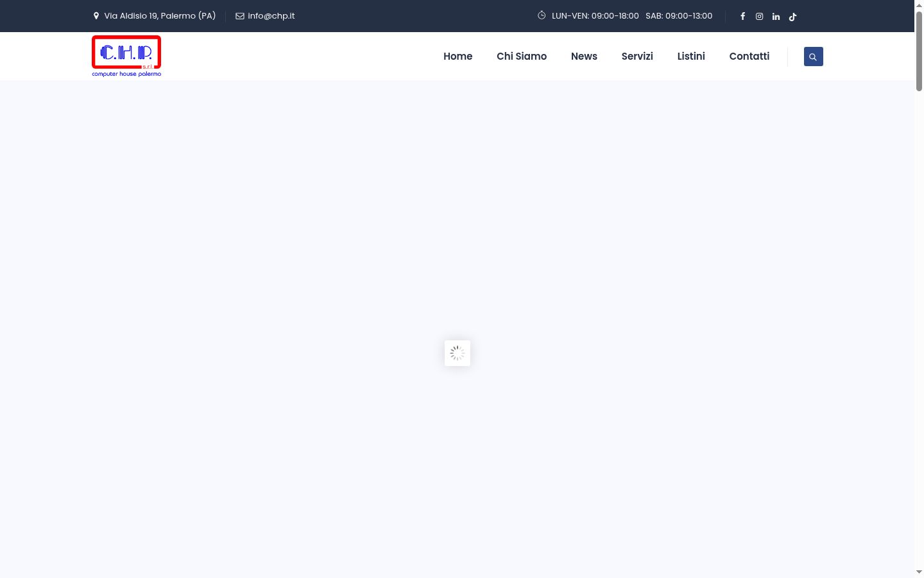Image resolution: width=924 pixels, height=578 pixels.
Task: Click the C.H.P. computer house palermo logo
Action: 126,56
